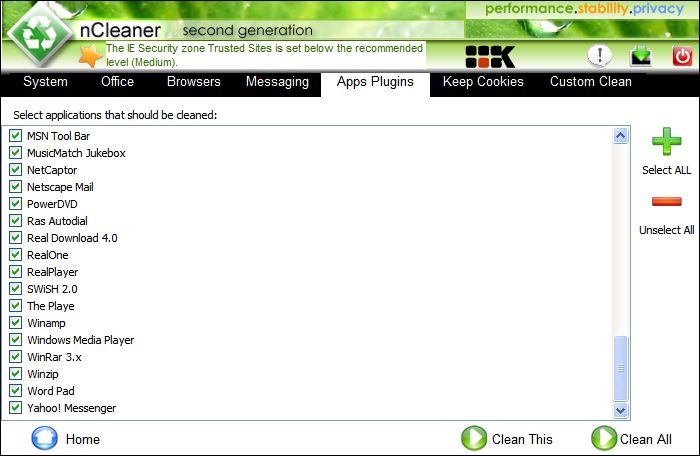This screenshot has width=700, height=456.
Task: Click the green play icon beside Clean All
Action: coord(604,438)
